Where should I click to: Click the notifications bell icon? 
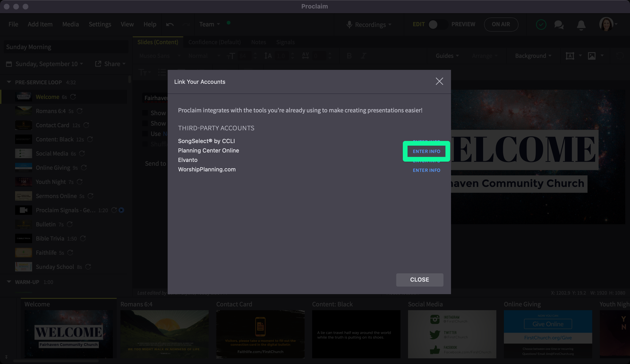pos(581,25)
